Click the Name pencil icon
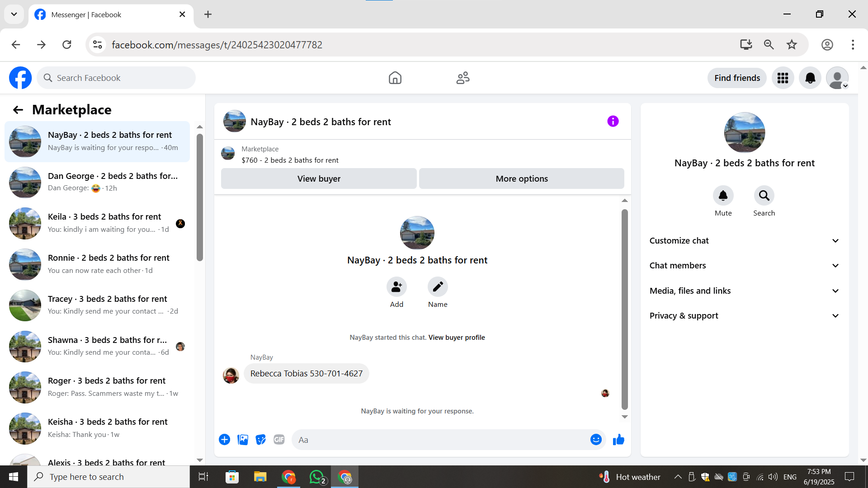Screen dimensions: 868x488 click(438, 287)
